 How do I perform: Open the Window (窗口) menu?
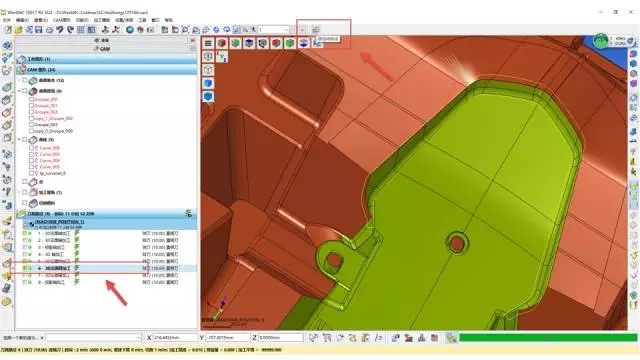[x=156, y=20]
